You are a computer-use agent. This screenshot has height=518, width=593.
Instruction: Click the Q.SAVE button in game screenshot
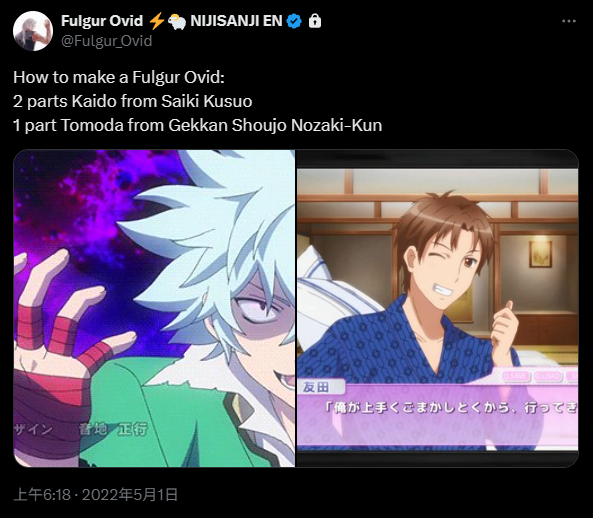click(516, 376)
